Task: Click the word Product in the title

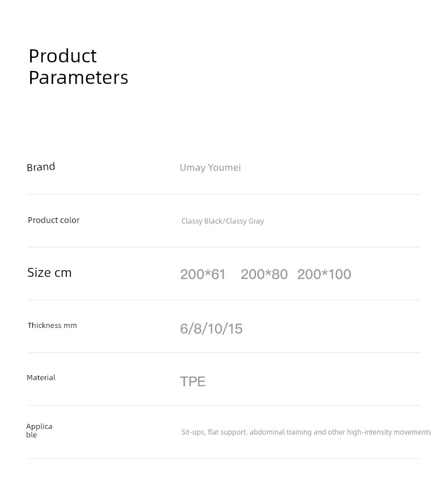Action: point(62,56)
